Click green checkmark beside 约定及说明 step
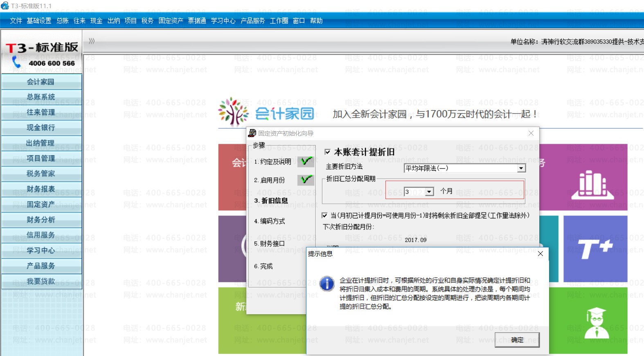The image size is (644, 356). [306, 161]
